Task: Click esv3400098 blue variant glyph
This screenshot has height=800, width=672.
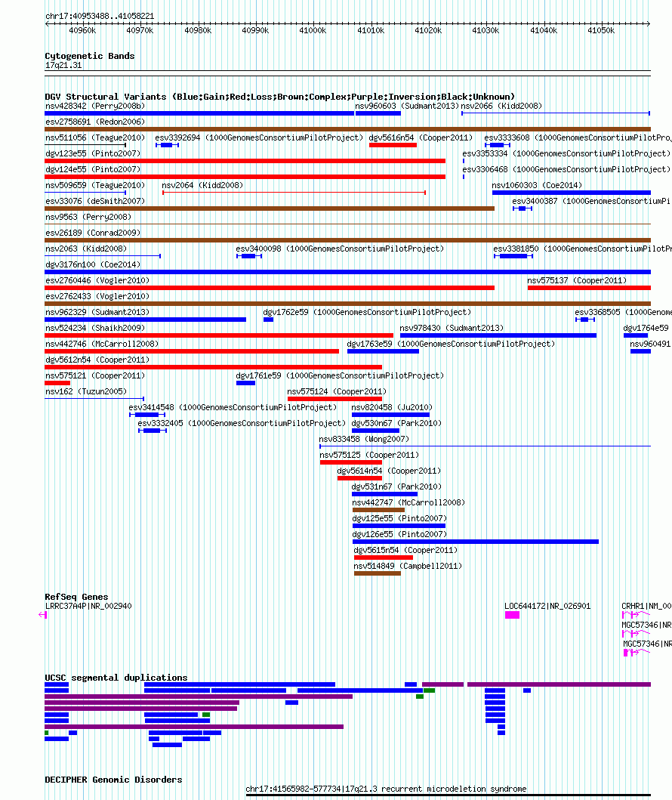Action: 249,255
